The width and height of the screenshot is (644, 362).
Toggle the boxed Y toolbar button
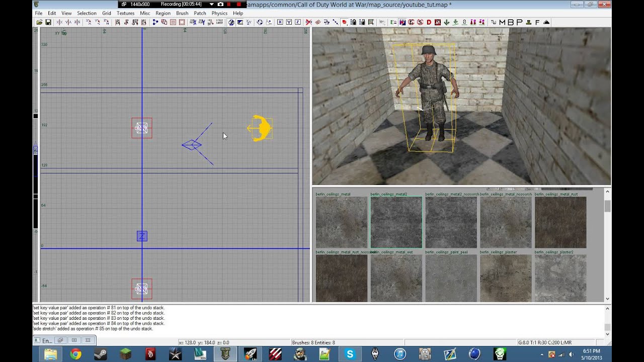tap(289, 22)
